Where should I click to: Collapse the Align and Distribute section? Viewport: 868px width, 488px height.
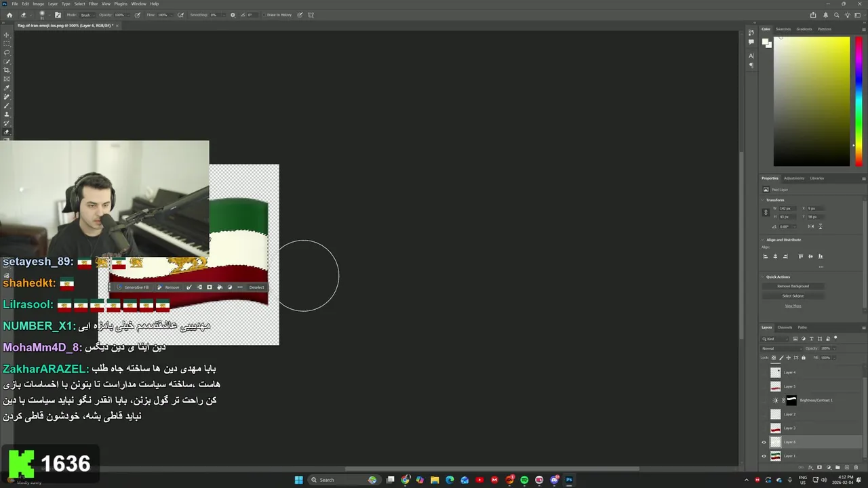coord(763,240)
